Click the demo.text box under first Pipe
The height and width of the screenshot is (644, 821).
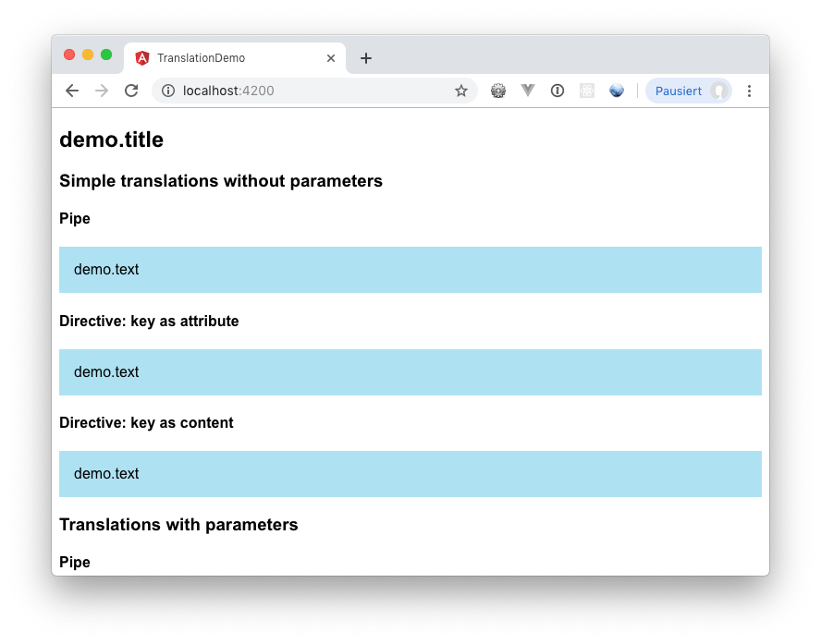click(x=410, y=270)
